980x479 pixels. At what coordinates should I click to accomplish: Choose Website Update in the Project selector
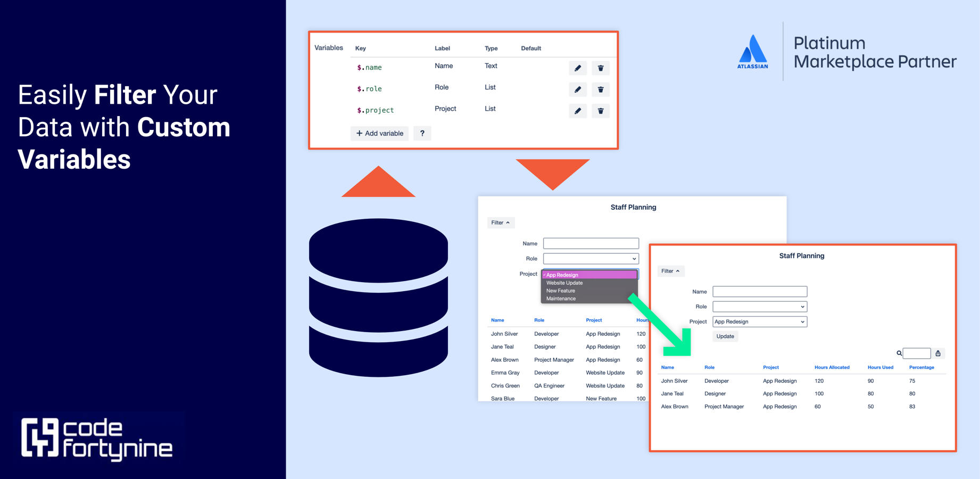coord(564,283)
